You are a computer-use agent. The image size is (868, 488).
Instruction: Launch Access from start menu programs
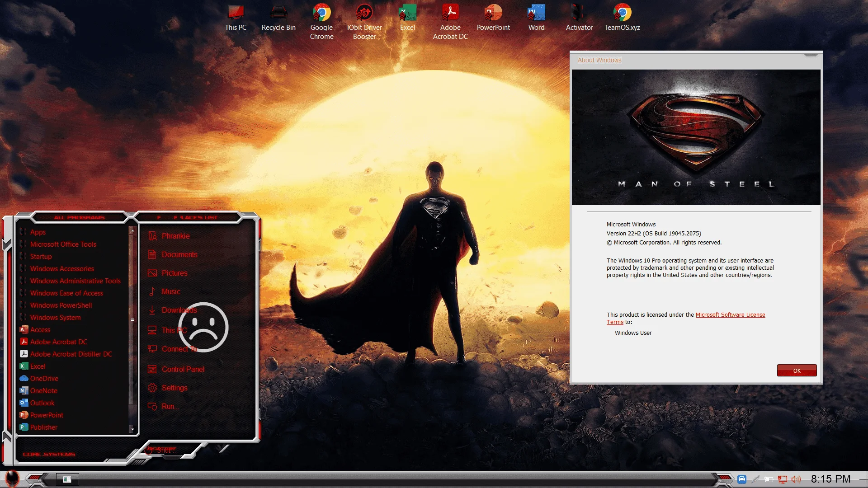[35, 330]
